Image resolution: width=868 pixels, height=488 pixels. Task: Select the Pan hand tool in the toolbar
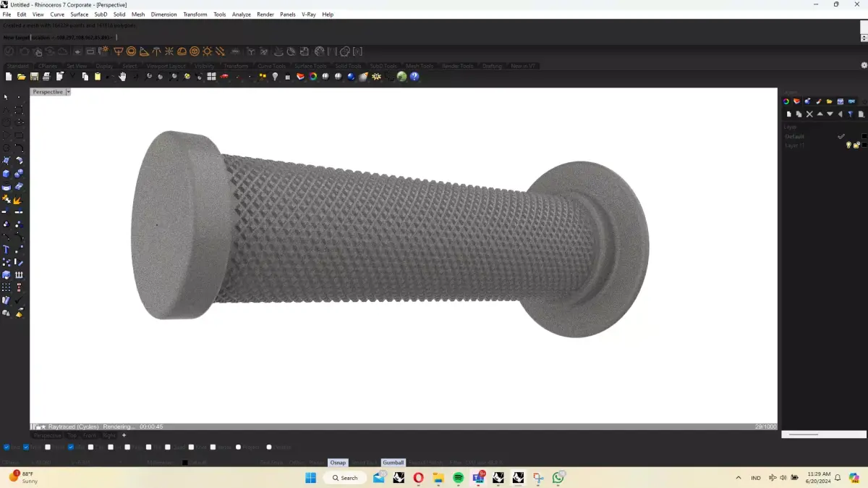pos(123,77)
